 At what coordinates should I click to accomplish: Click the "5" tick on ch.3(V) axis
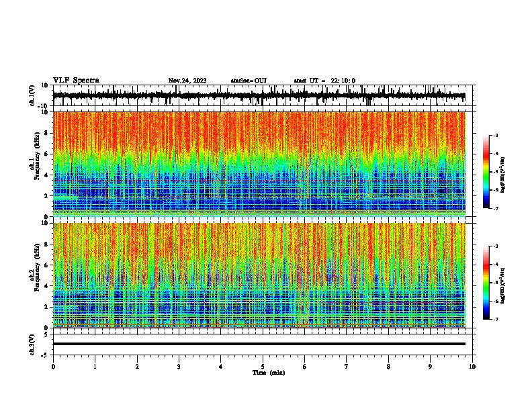click(x=47, y=334)
